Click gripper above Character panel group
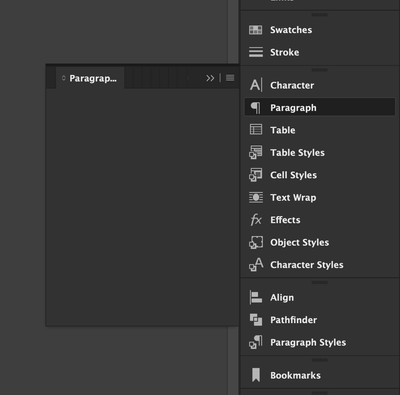This screenshot has width=400, height=395. [319, 70]
